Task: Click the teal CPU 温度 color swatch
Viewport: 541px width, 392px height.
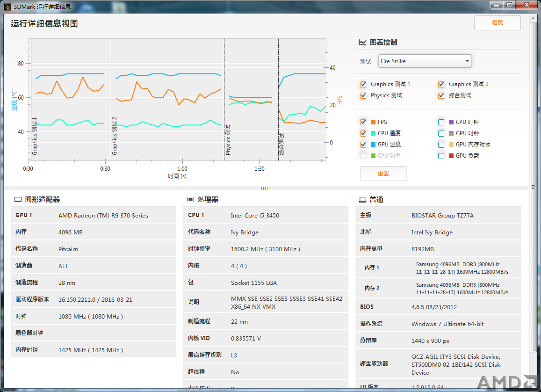Action: (373, 133)
